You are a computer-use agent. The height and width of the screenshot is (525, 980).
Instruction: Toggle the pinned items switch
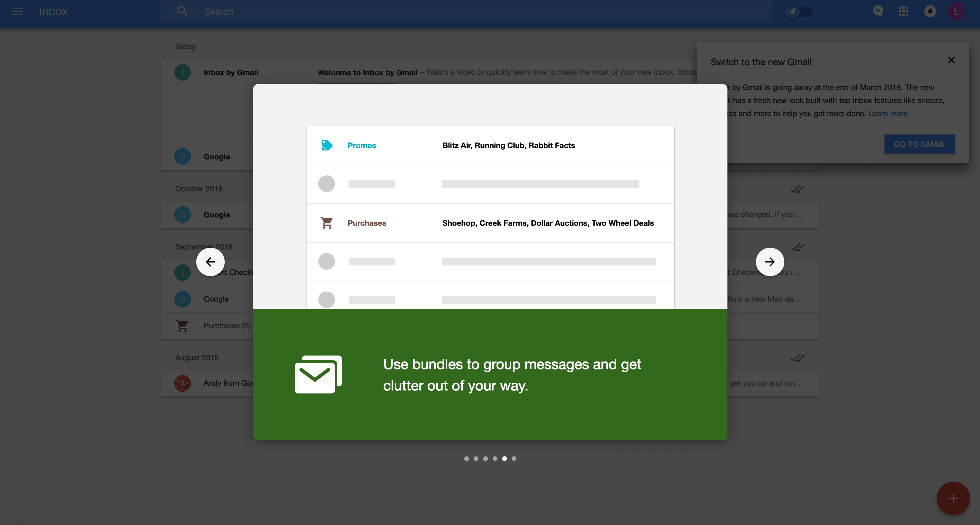click(x=799, y=11)
